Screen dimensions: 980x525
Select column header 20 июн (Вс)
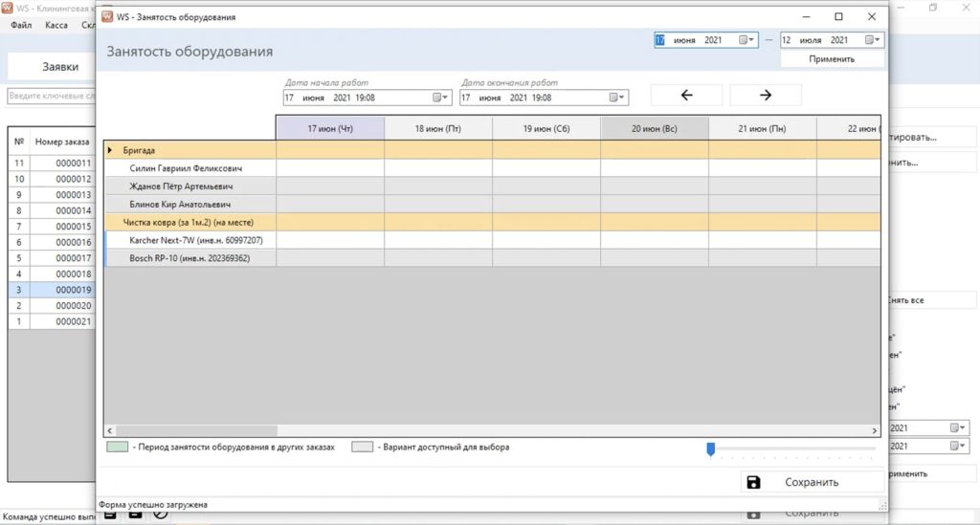pyautogui.click(x=655, y=128)
